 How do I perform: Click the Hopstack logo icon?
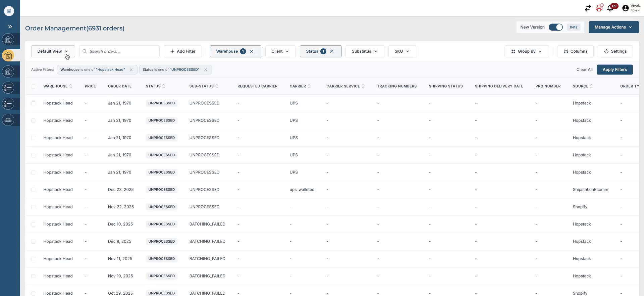click(9, 11)
